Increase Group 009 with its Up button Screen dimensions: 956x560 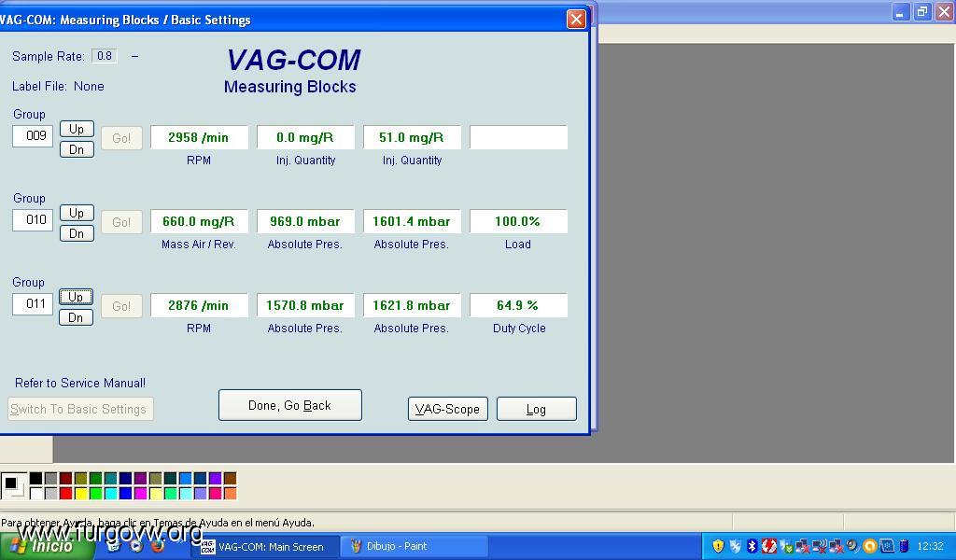click(x=77, y=129)
